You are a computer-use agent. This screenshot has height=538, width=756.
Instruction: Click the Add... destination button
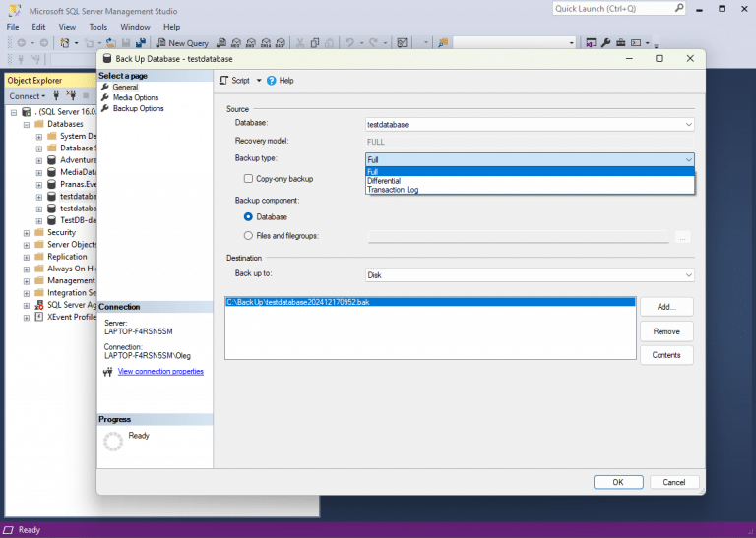666,307
